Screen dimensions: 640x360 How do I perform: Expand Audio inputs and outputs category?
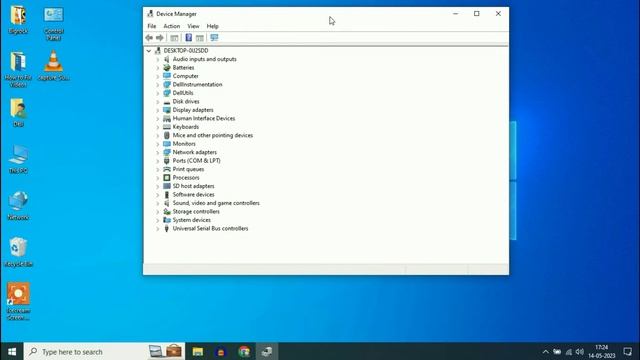click(x=158, y=59)
